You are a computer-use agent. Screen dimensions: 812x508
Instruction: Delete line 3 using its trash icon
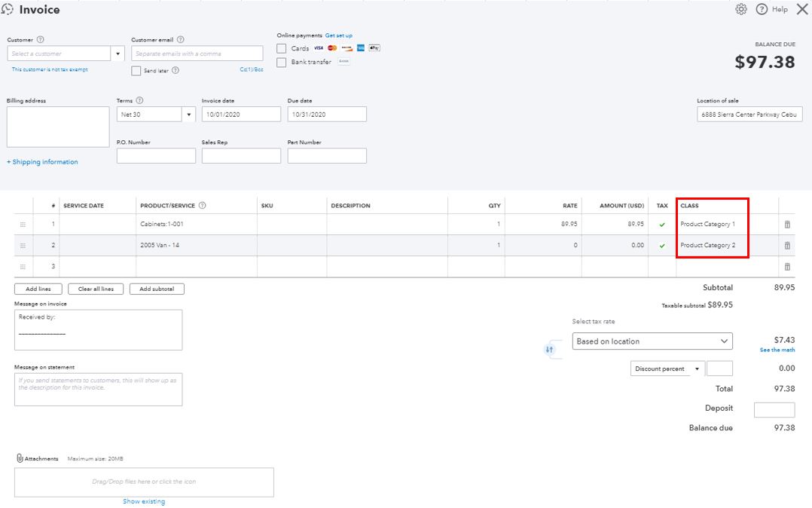(786, 266)
